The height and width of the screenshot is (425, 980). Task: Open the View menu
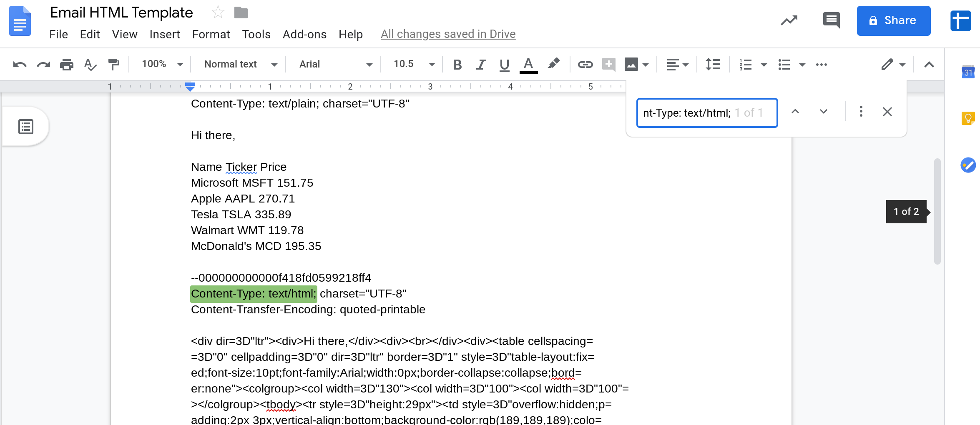click(125, 34)
